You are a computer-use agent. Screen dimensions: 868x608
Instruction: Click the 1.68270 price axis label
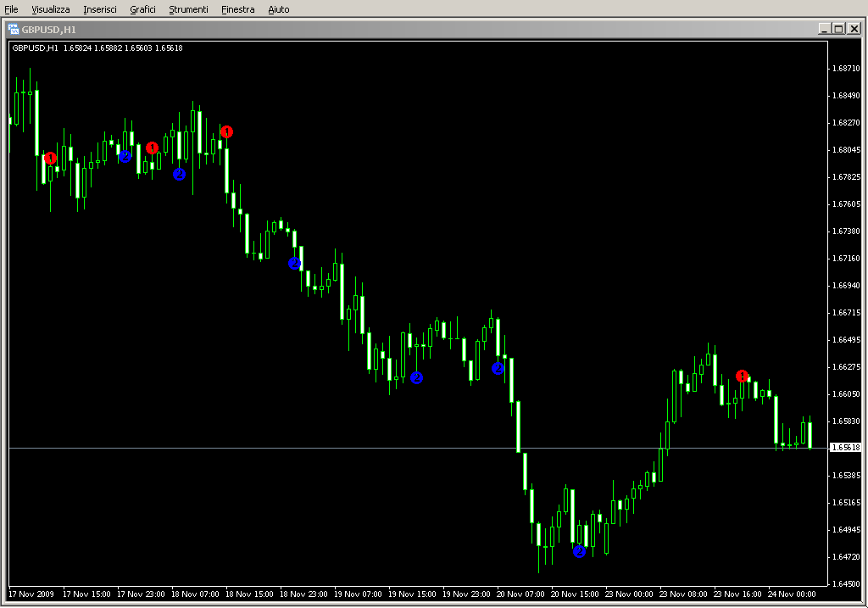[x=847, y=123]
